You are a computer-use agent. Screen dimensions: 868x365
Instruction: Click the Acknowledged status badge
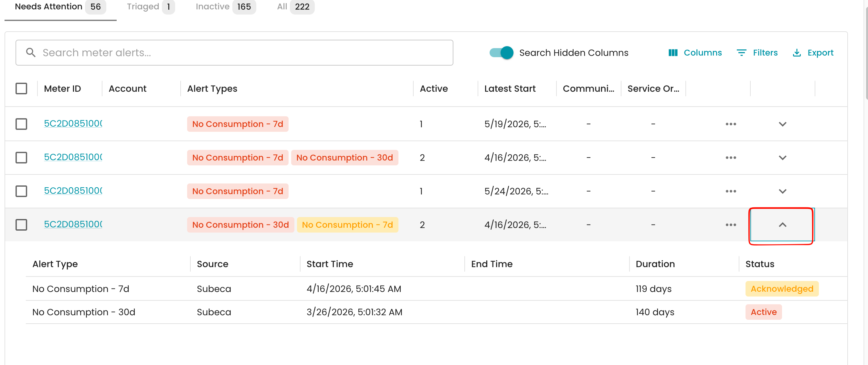click(x=782, y=288)
